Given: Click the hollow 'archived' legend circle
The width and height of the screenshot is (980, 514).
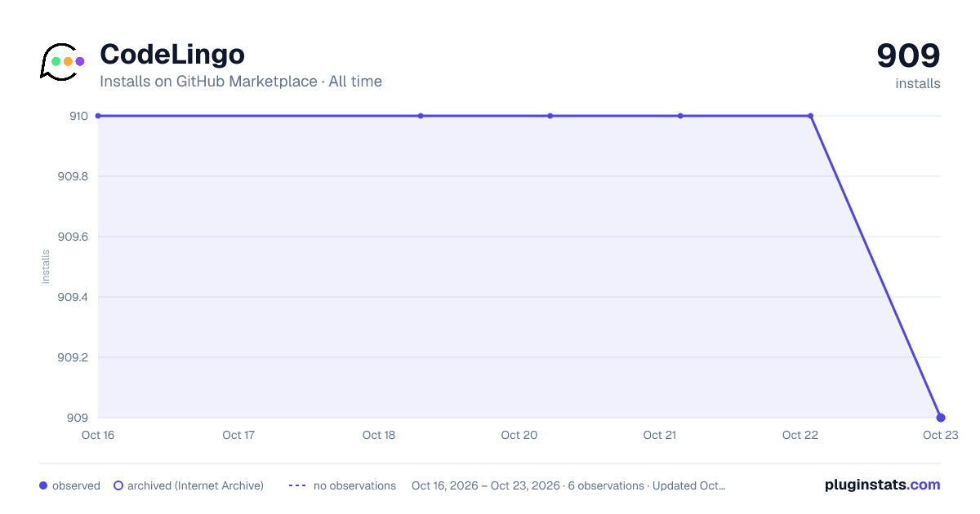Looking at the screenshot, I should 118,485.
